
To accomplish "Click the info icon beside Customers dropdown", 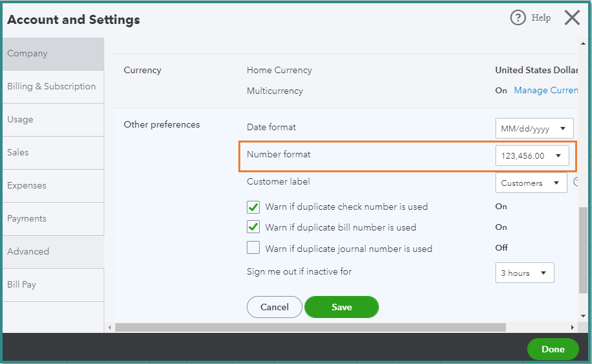I will point(576,183).
